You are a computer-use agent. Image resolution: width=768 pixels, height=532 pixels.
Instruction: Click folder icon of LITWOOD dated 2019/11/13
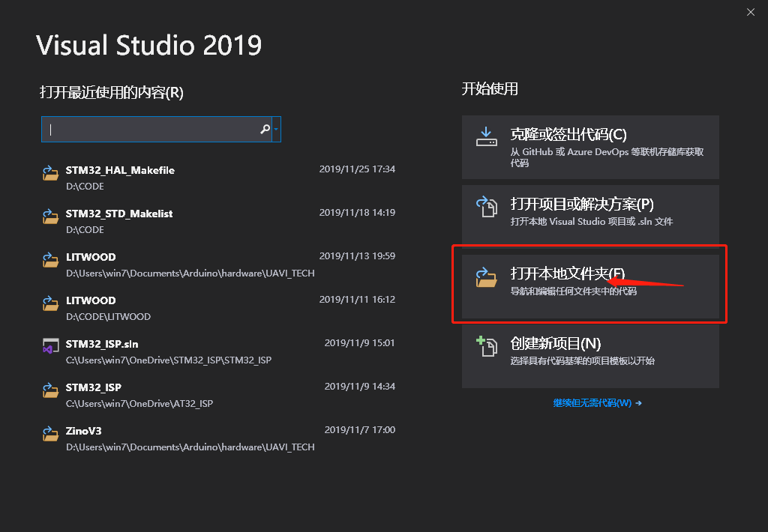tap(50, 260)
